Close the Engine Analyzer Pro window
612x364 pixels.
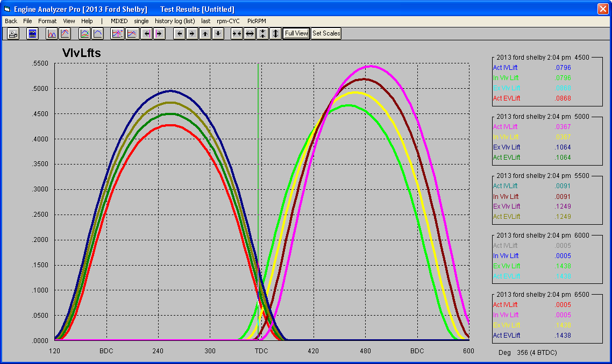point(603,9)
